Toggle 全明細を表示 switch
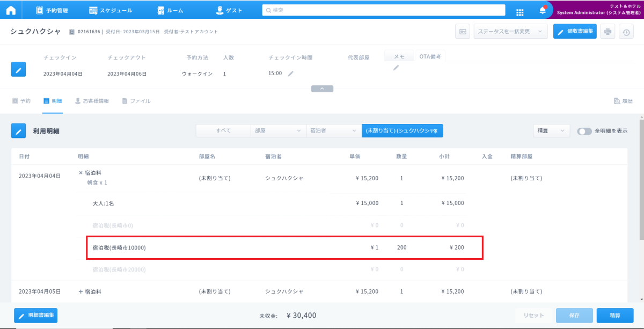The image size is (644, 329). [584, 131]
